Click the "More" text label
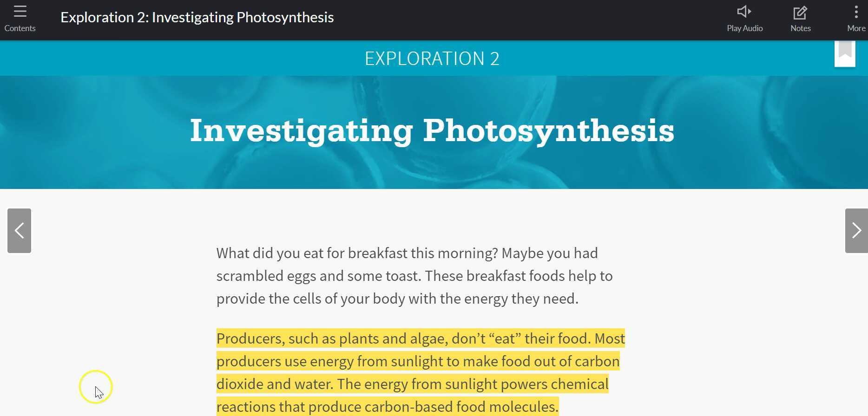 [856, 28]
